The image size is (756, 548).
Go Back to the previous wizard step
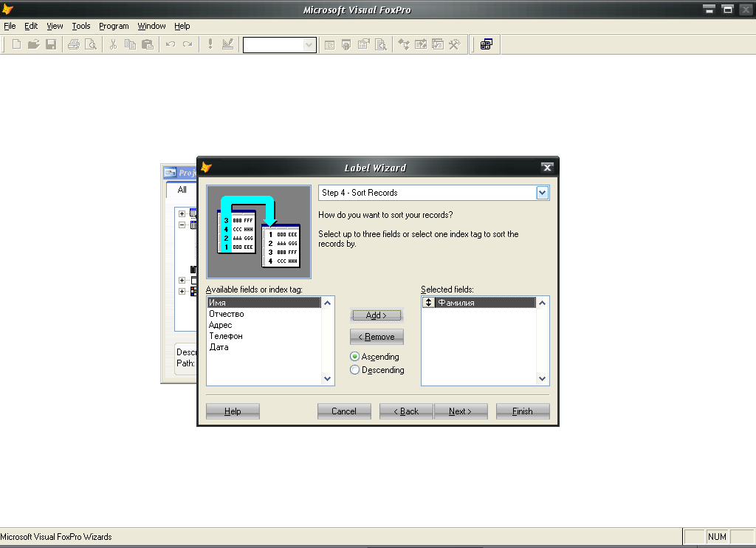click(406, 411)
